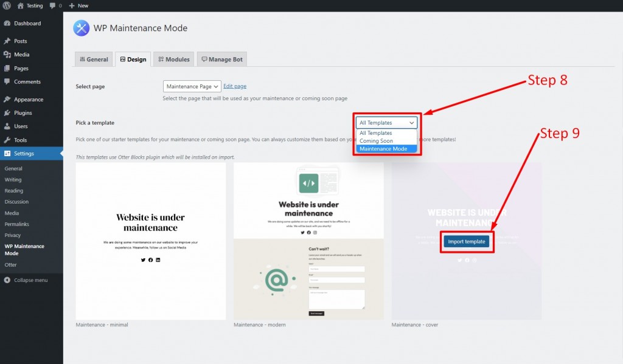
Task: Click the plus New icon
Action: pos(72,5)
